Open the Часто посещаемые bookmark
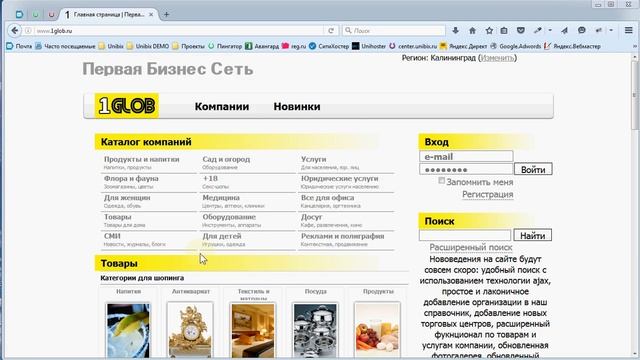 65,46
